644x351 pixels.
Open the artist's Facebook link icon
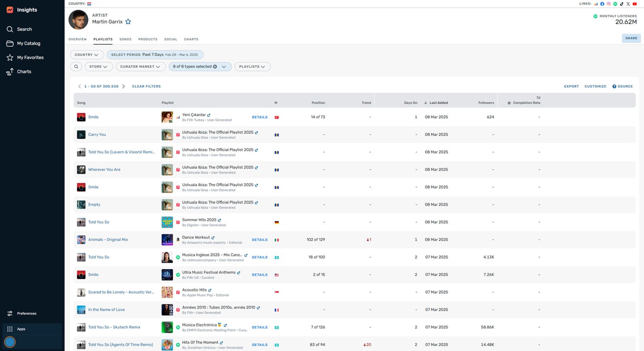(x=602, y=4)
